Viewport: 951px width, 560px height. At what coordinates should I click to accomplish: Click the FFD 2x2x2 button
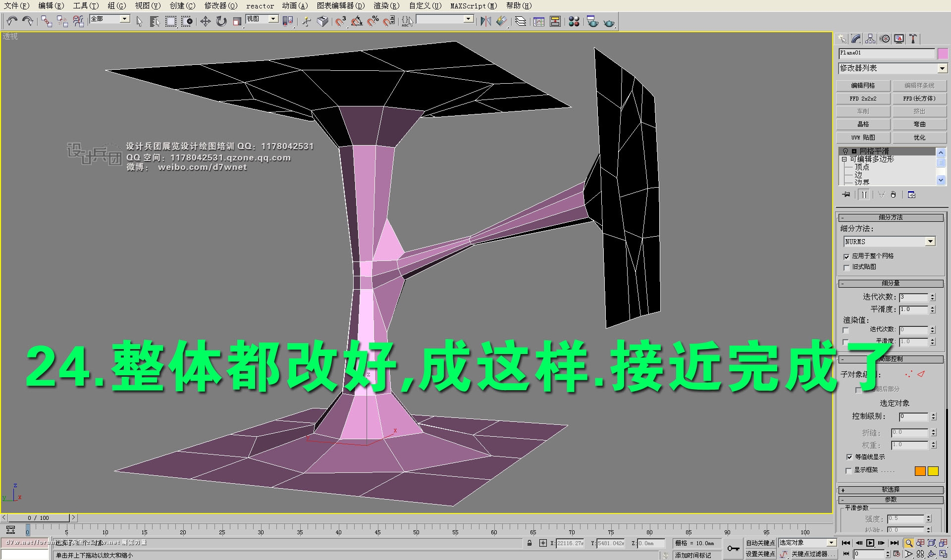click(863, 99)
